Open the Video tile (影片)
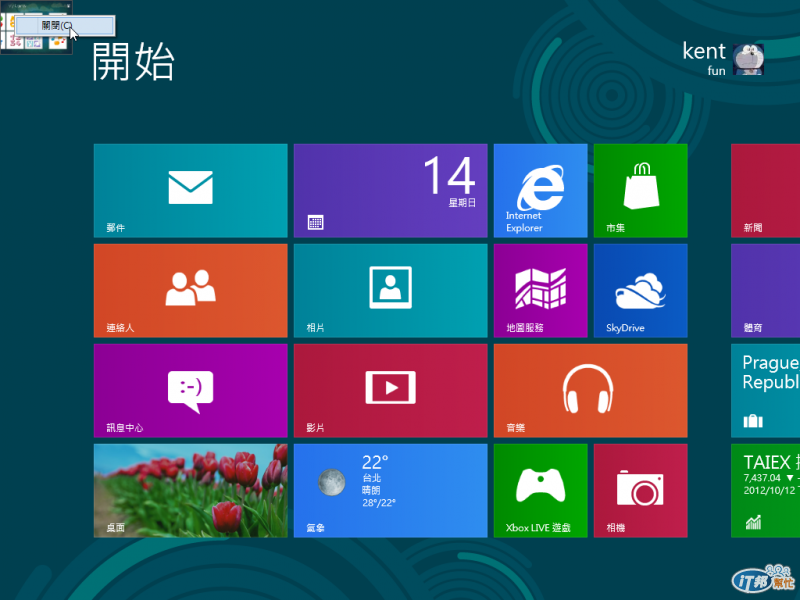 point(390,390)
